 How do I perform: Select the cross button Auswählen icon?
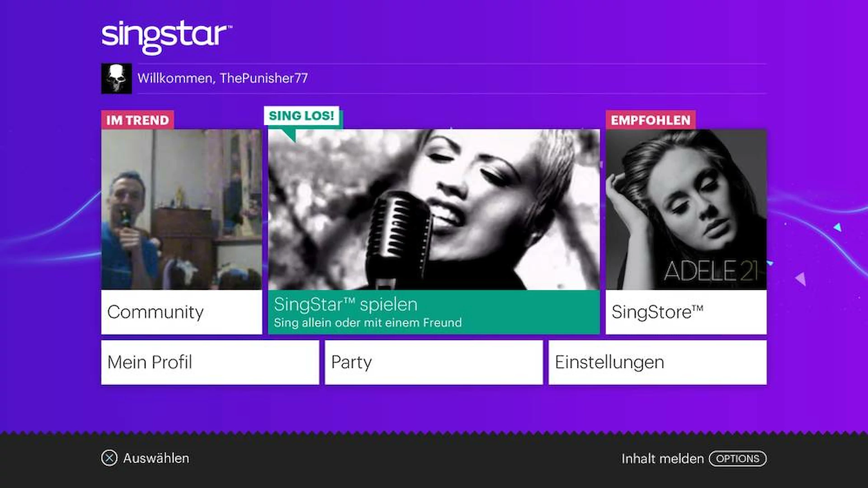pos(109,458)
